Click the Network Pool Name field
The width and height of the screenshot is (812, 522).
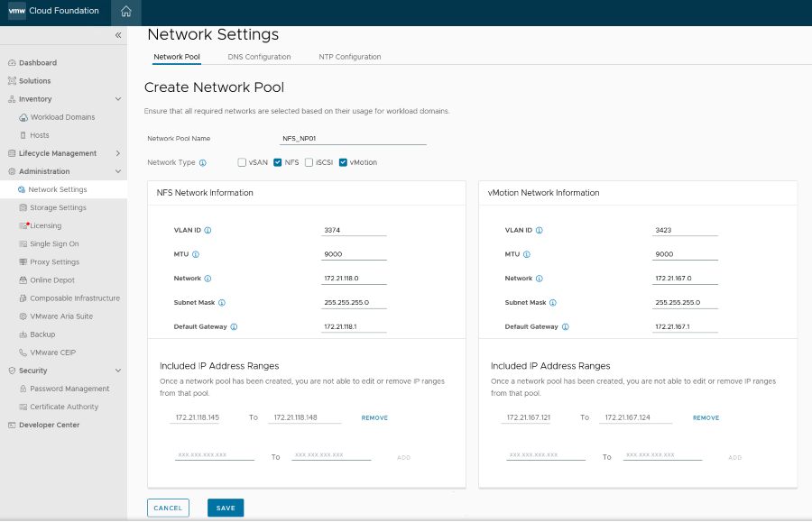(353, 139)
